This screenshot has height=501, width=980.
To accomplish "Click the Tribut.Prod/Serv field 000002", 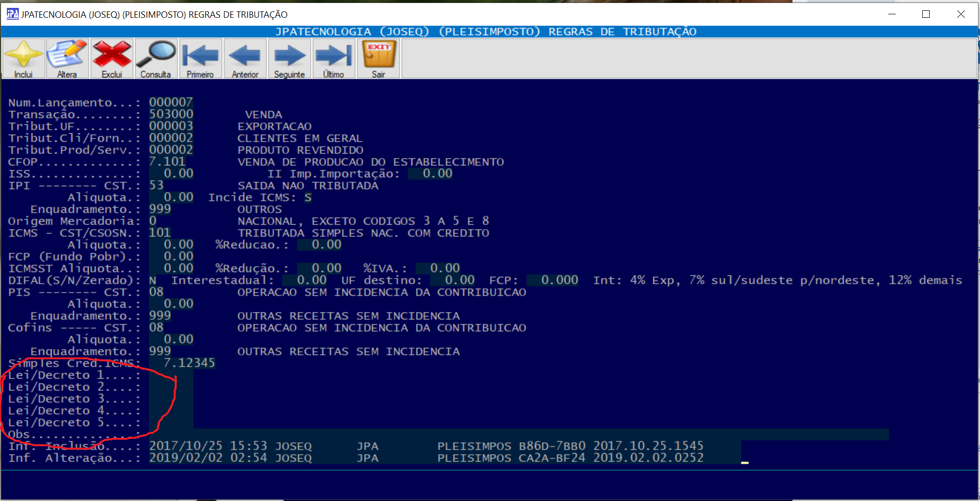I will tap(171, 150).
